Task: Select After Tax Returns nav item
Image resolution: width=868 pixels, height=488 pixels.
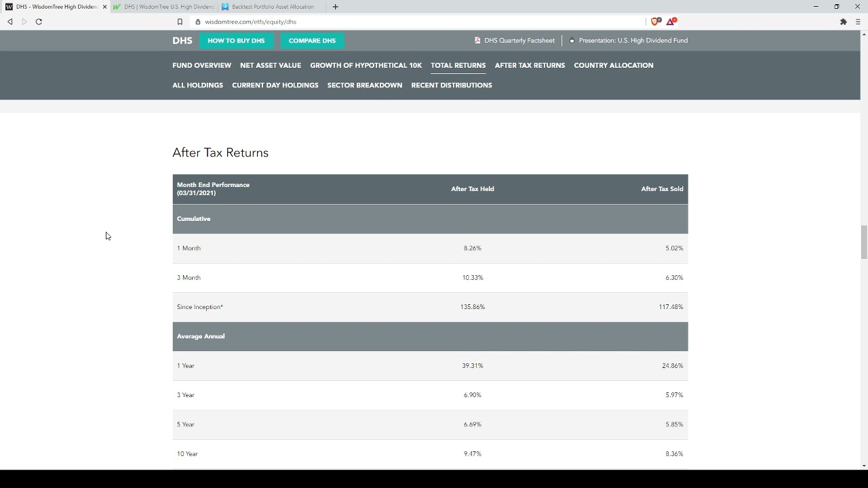Action: click(530, 66)
